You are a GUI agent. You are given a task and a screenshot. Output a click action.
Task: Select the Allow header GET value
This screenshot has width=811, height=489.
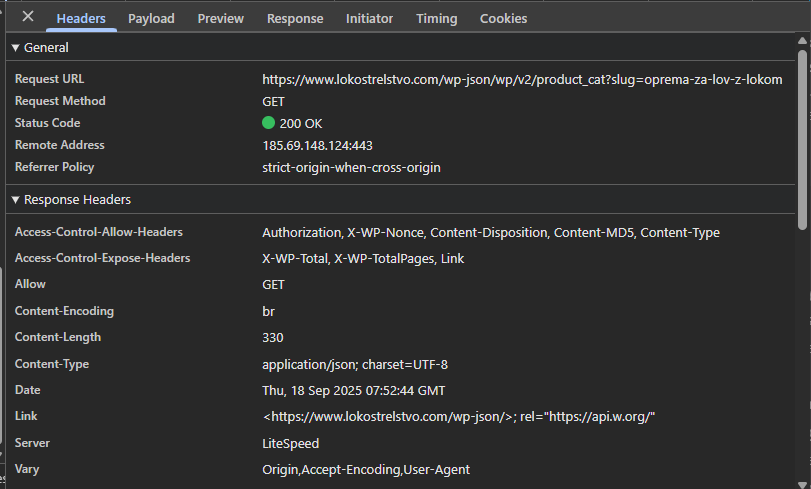273,285
